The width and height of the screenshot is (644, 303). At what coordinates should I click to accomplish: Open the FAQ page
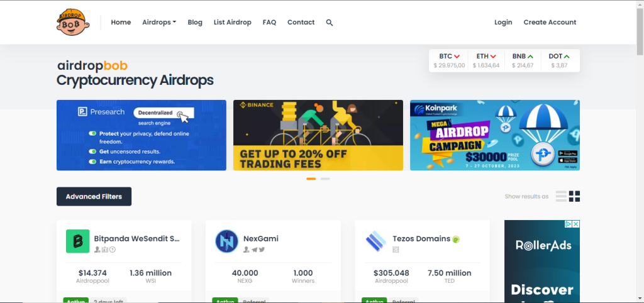pyautogui.click(x=269, y=23)
